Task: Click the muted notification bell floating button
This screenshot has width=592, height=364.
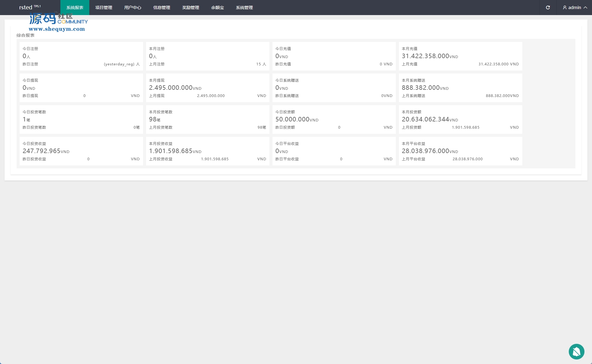Action: pyautogui.click(x=576, y=351)
